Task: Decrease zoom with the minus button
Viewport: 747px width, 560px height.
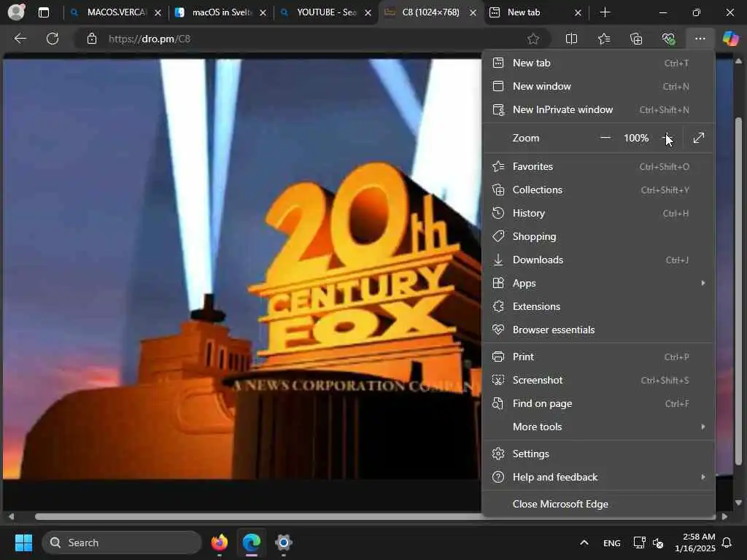Action: tap(605, 138)
